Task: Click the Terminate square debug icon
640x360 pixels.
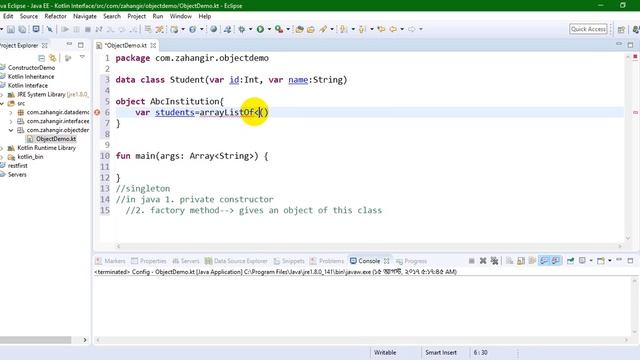Action: tap(87, 29)
